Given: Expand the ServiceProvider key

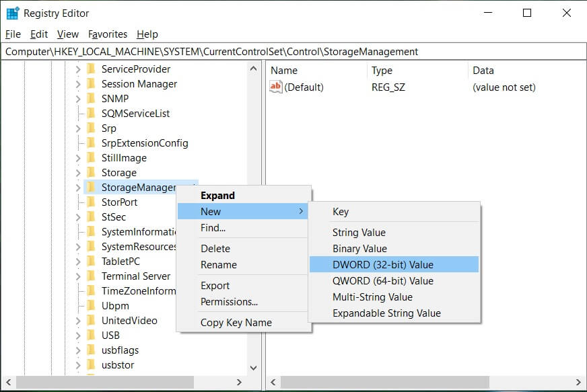Looking at the screenshot, I should [x=78, y=69].
